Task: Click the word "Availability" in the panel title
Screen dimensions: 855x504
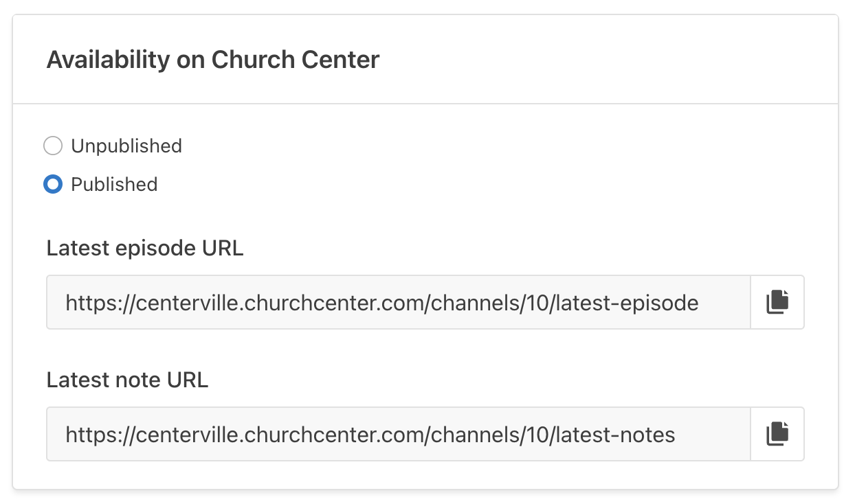Action: coord(108,60)
